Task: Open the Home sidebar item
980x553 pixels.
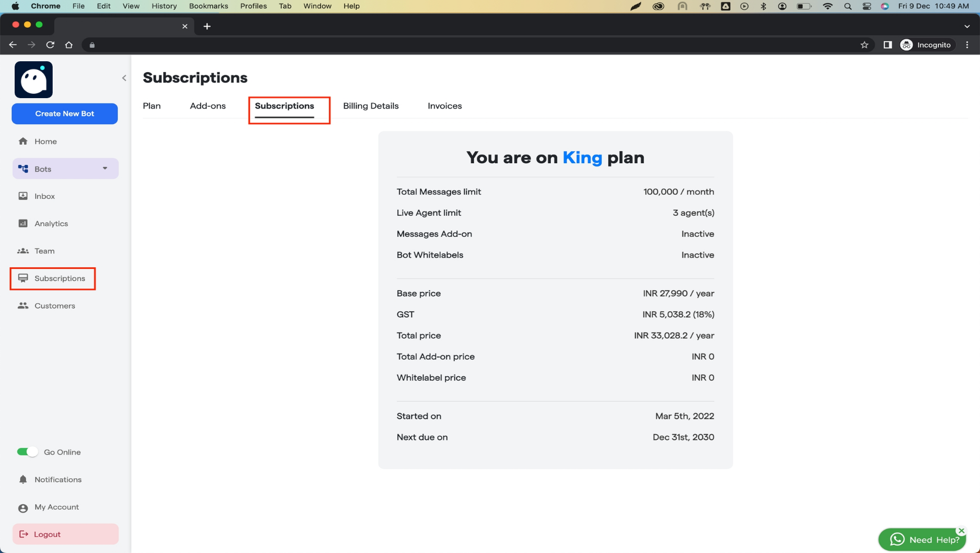Action: pyautogui.click(x=46, y=142)
